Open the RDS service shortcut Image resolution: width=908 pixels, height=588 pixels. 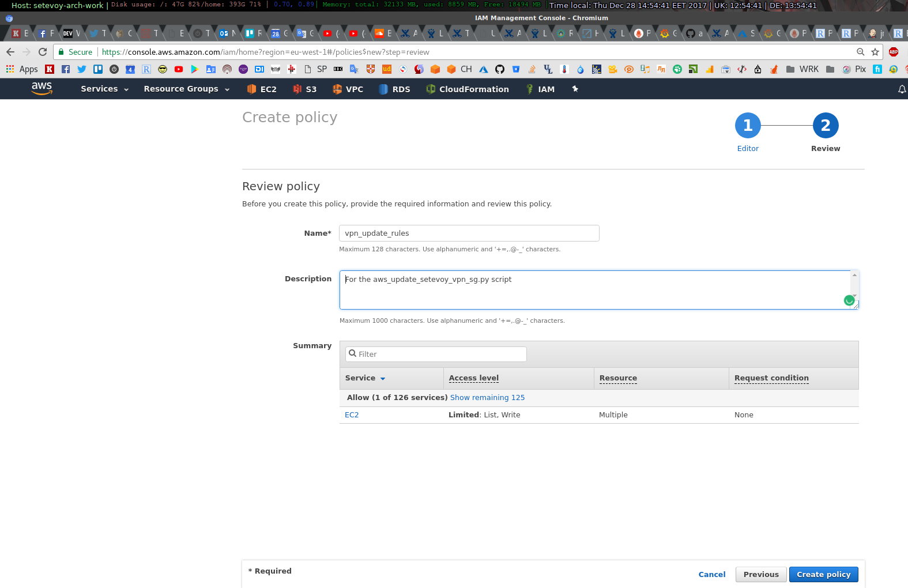pos(395,89)
